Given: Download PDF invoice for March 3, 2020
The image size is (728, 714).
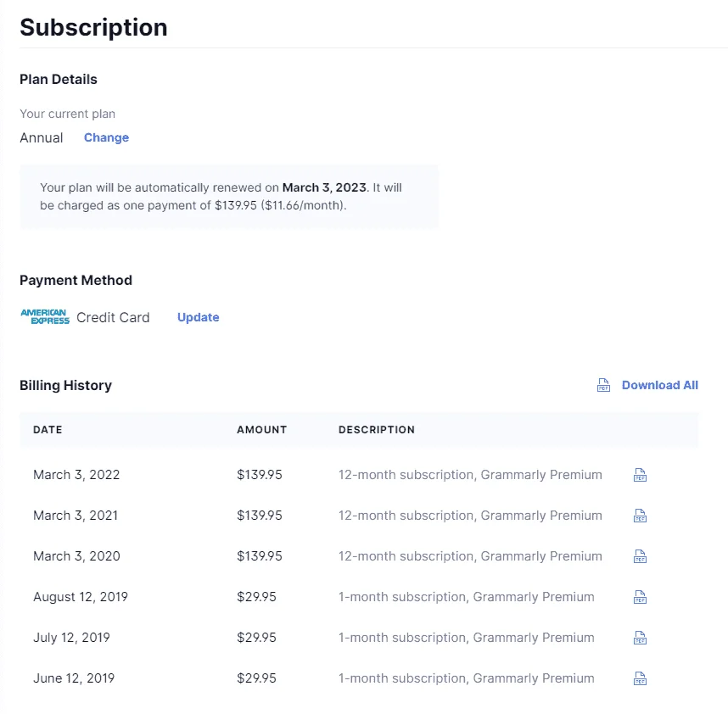Looking at the screenshot, I should pyautogui.click(x=640, y=555).
